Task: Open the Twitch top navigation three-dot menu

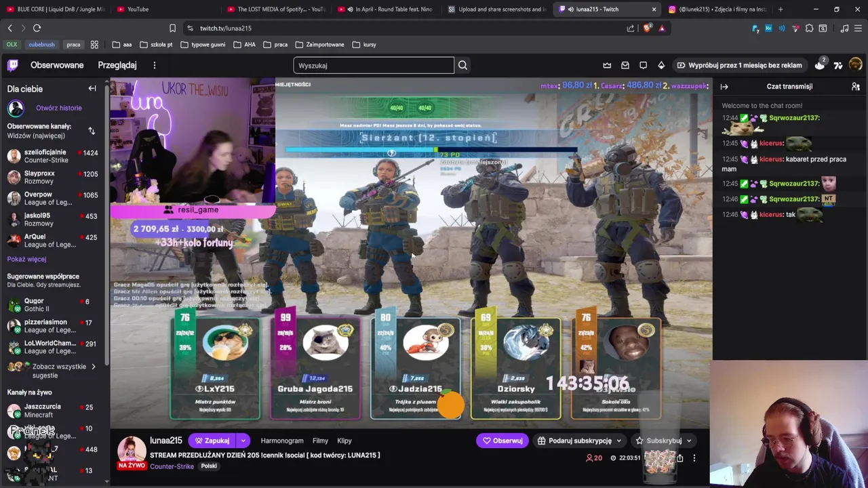Action: point(155,65)
